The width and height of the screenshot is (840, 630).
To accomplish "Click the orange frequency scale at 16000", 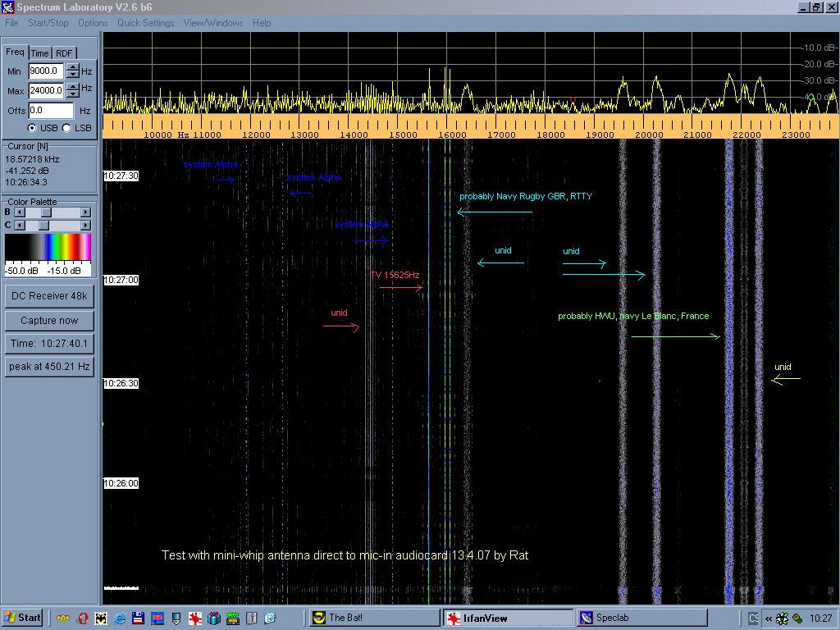I will click(452, 135).
